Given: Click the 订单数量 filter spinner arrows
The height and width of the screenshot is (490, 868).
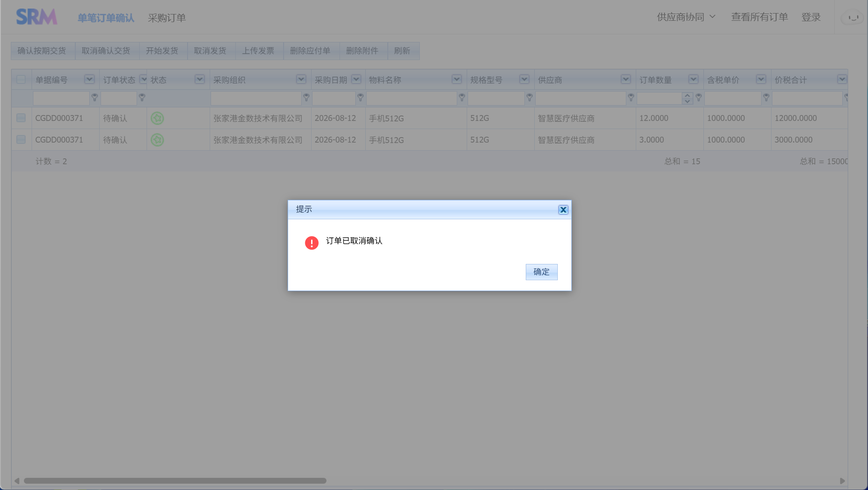Looking at the screenshot, I should tap(687, 98).
